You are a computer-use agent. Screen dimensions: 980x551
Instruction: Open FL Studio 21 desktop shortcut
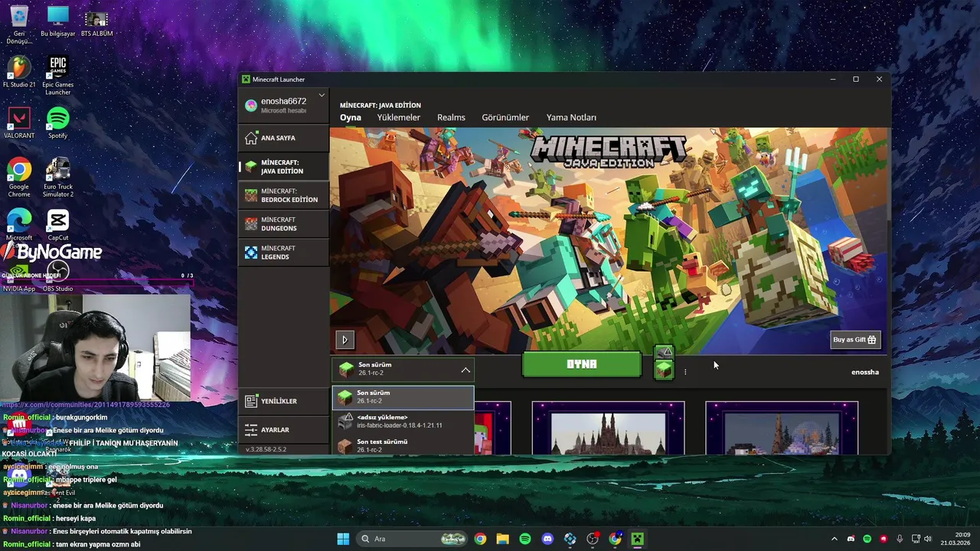[x=19, y=73]
